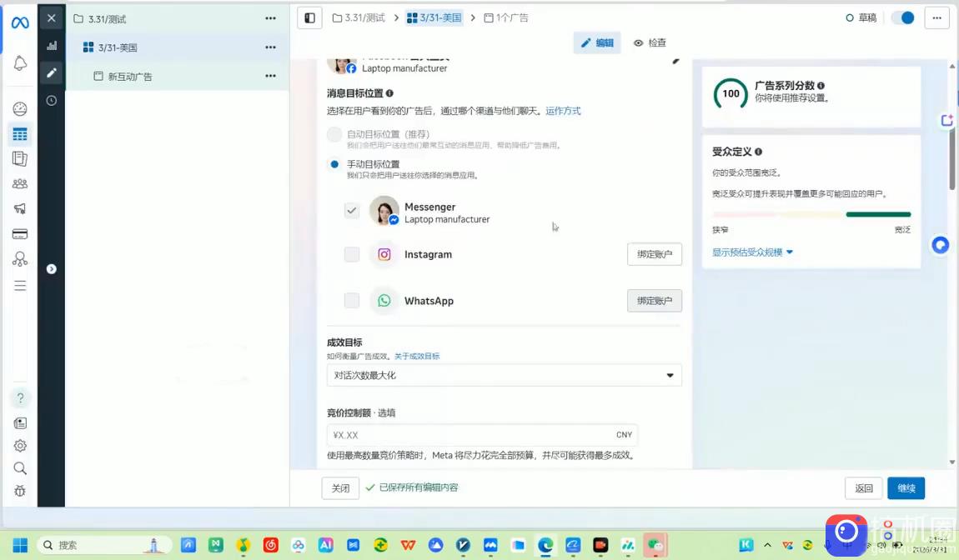This screenshot has width=959, height=560.
Task: Open the top-right more options menu
Action: coord(936,17)
